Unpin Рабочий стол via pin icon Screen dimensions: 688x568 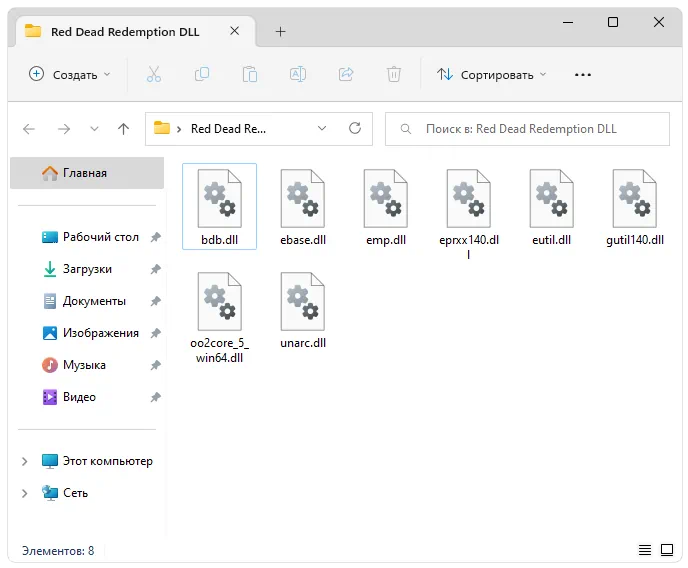[155, 237]
